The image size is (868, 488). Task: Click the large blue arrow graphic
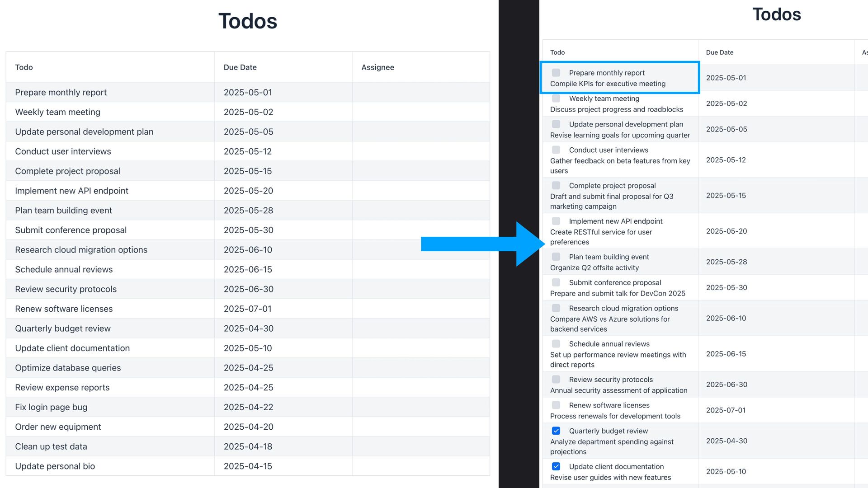pos(483,244)
